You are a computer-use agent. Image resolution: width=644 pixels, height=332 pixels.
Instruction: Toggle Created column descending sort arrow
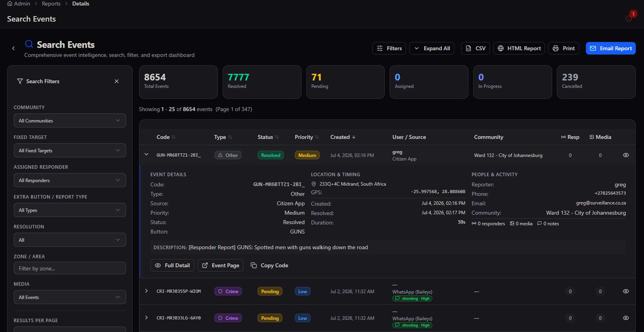point(354,137)
